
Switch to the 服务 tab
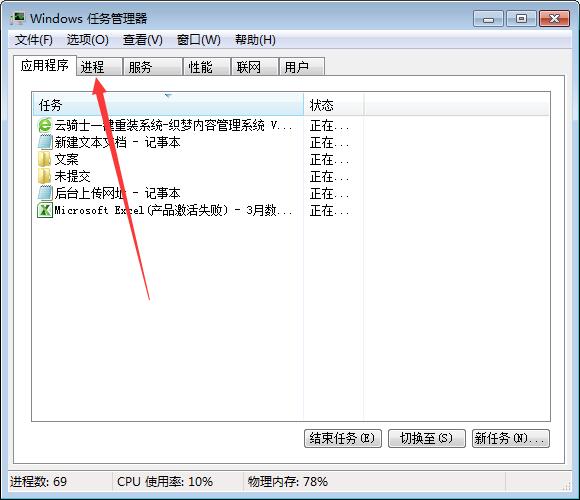pos(153,67)
